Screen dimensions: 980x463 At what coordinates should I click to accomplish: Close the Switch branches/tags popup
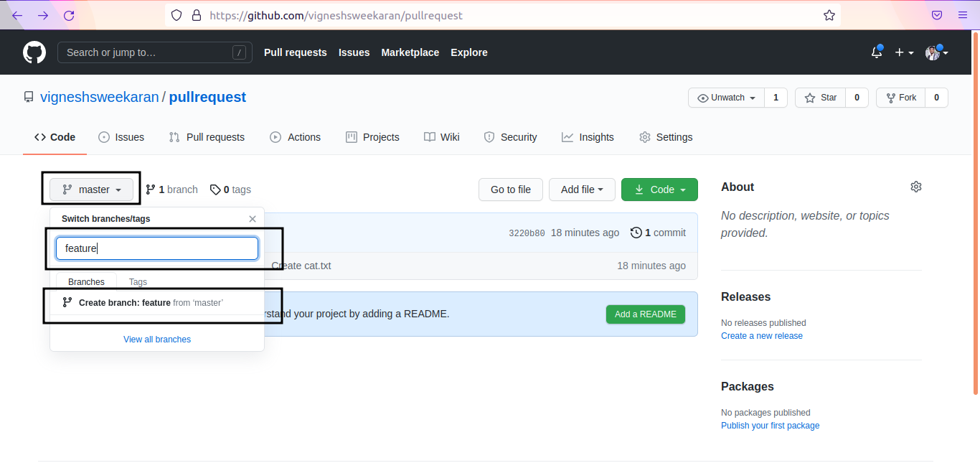point(253,219)
